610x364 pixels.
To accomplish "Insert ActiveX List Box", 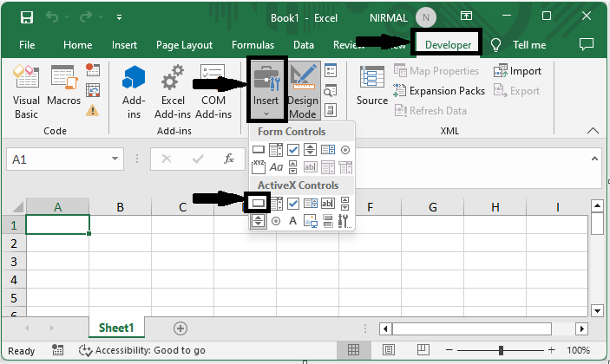I will point(311,203).
